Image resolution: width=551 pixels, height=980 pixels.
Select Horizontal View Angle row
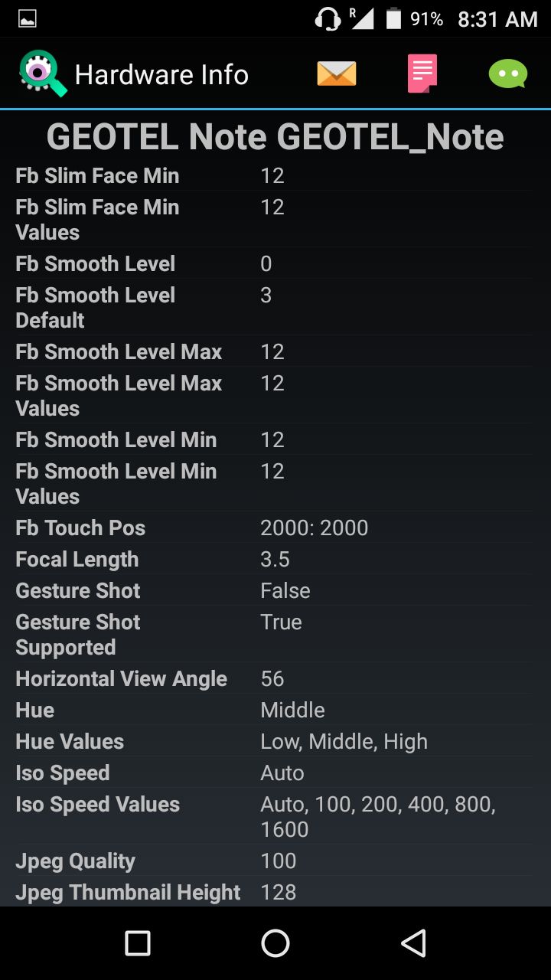[x=274, y=678]
